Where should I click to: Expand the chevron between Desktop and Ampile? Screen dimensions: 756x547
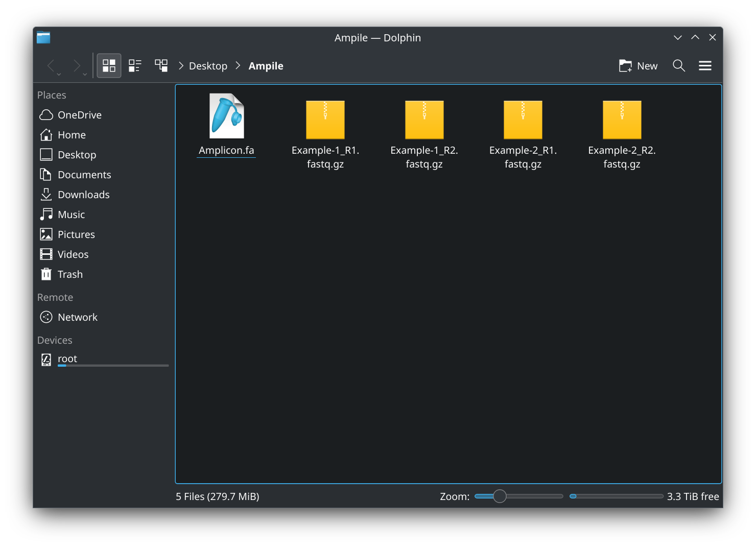[x=238, y=65]
